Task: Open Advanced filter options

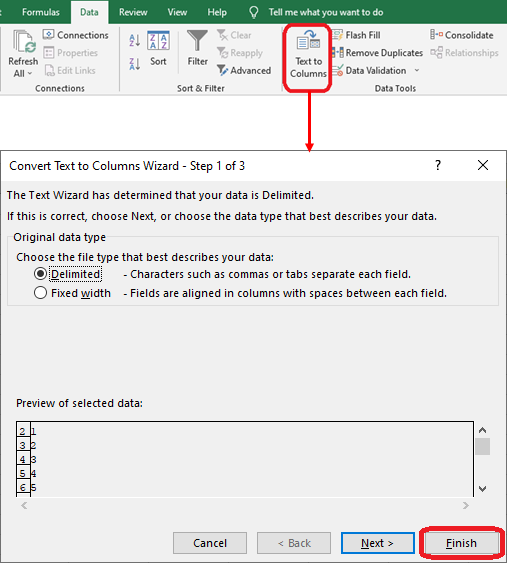Action: 244,70
